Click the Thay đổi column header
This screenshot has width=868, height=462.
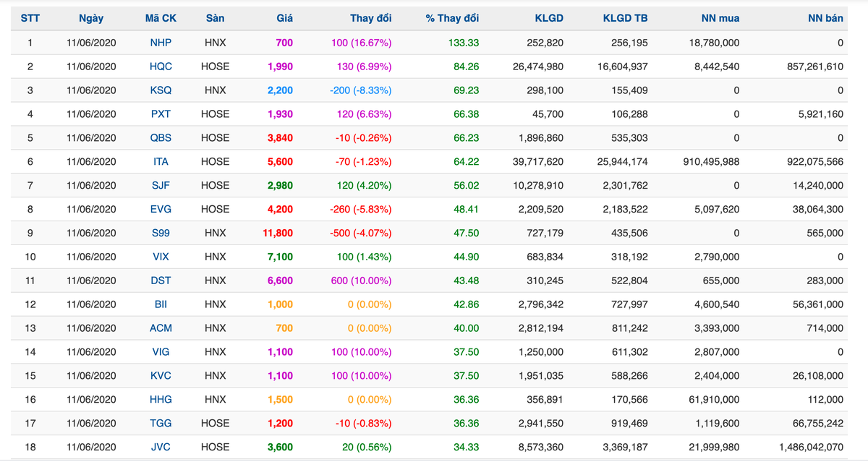coord(370,18)
